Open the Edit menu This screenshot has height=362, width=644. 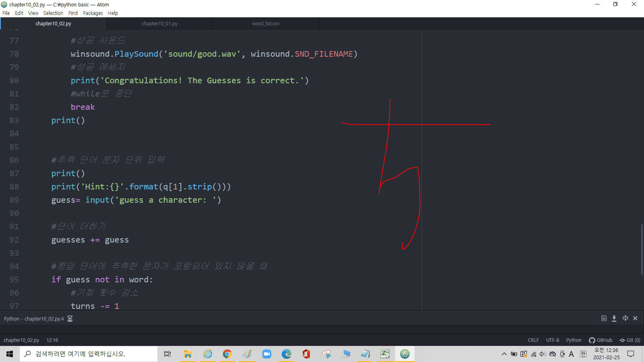[x=19, y=13]
